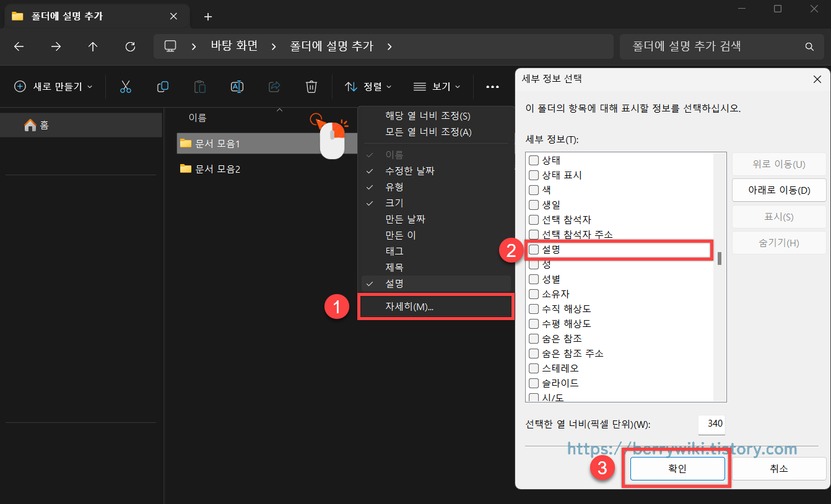Screen dimensions: 831x504
Task: Check the 상태 checkbox
Action: [534, 160]
